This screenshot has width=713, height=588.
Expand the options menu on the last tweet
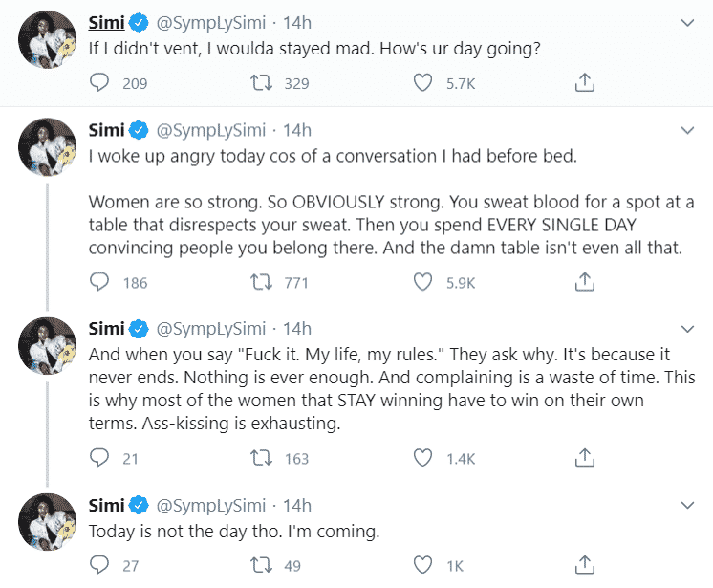pyautogui.click(x=685, y=505)
